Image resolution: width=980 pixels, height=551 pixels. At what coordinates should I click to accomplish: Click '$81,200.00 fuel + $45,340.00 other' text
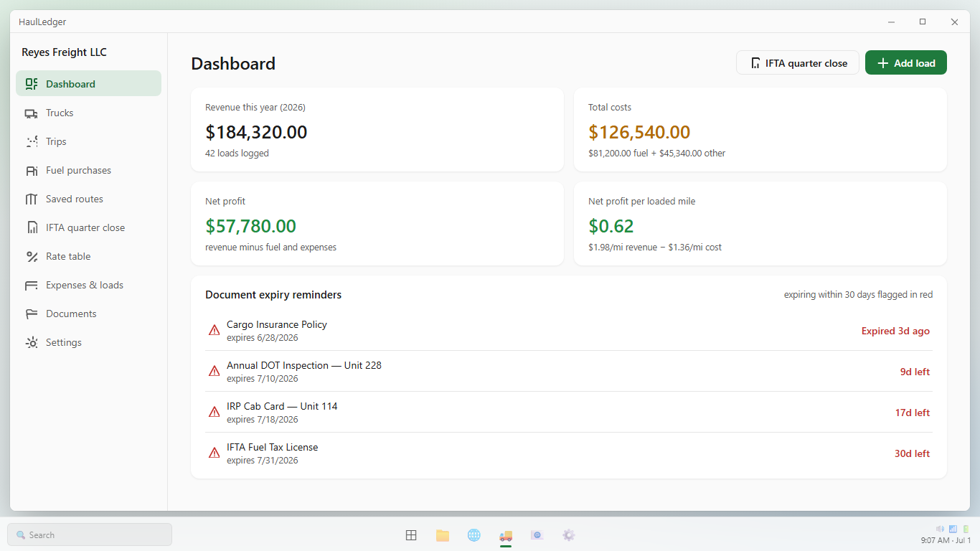pyautogui.click(x=656, y=153)
